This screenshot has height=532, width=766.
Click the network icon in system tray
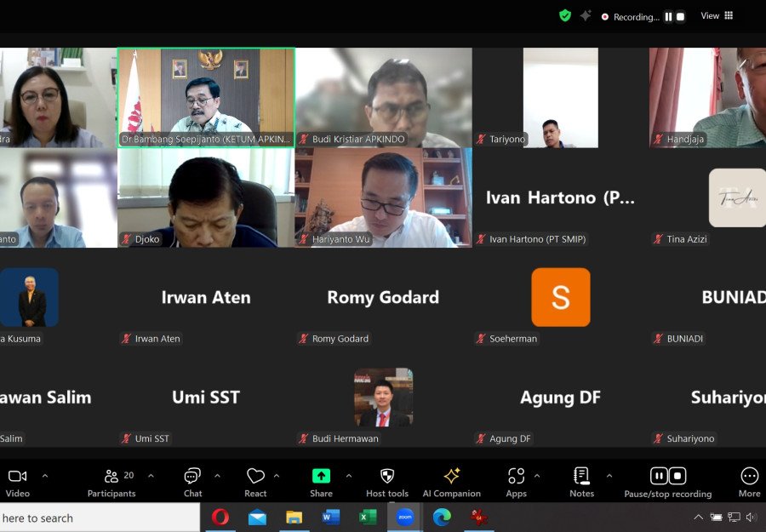tap(734, 517)
